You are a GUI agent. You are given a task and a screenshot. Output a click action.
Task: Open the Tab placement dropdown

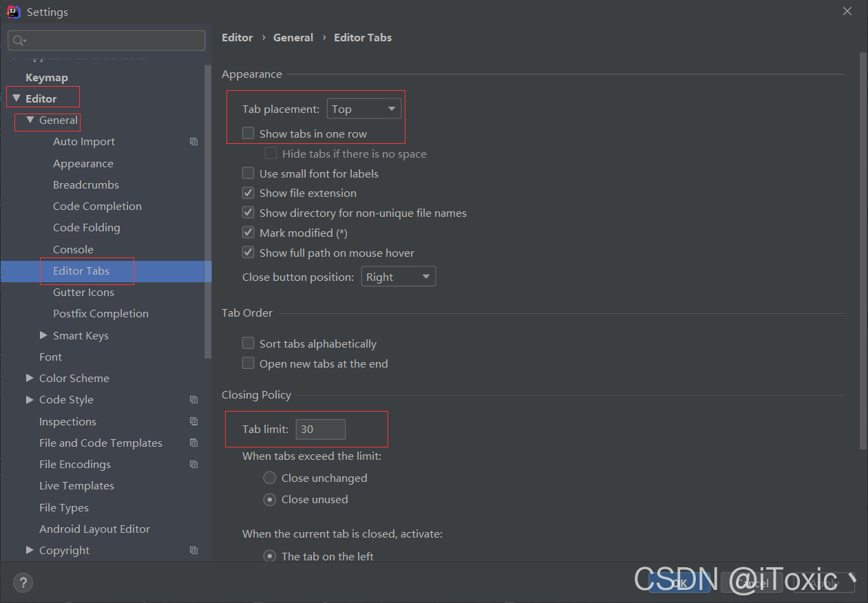pos(364,108)
